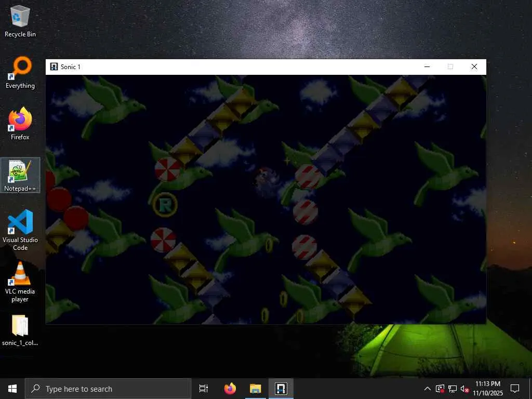This screenshot has height=399, width=532.
Task: Open the Windows Start menu
Action: [12, 389]
